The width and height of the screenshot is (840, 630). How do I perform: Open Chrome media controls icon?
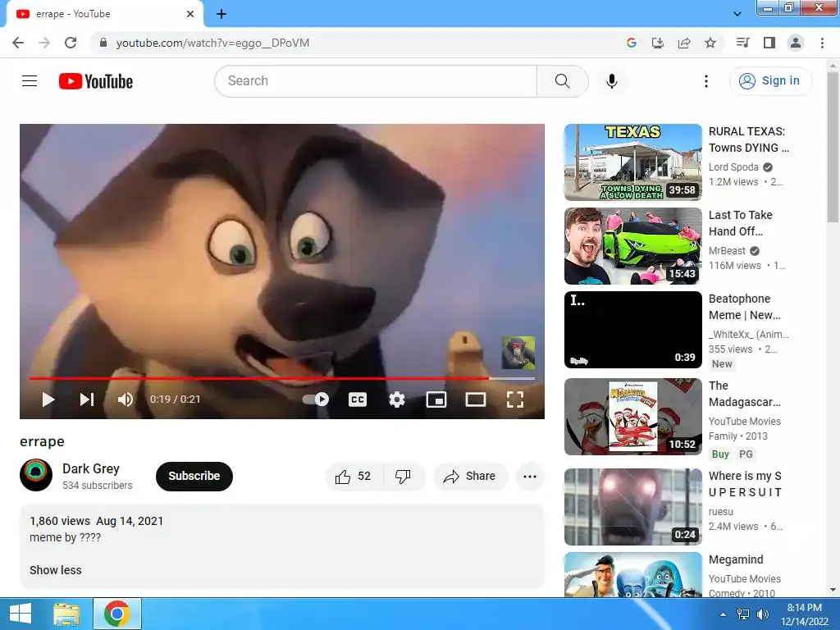point(742,43)
